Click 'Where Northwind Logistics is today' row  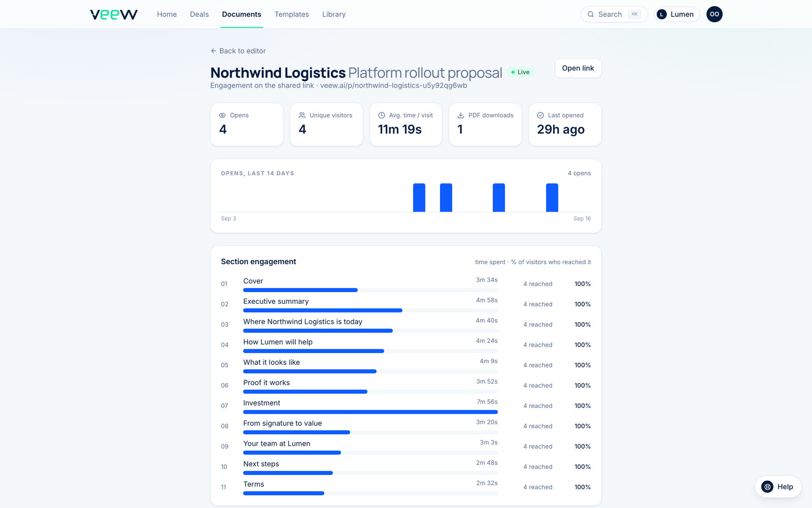point(406,325)
